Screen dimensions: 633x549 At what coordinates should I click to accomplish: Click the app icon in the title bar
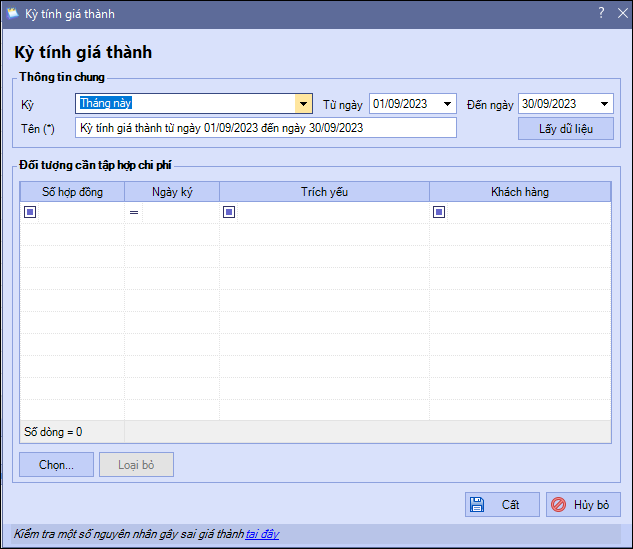click(13, 14)
